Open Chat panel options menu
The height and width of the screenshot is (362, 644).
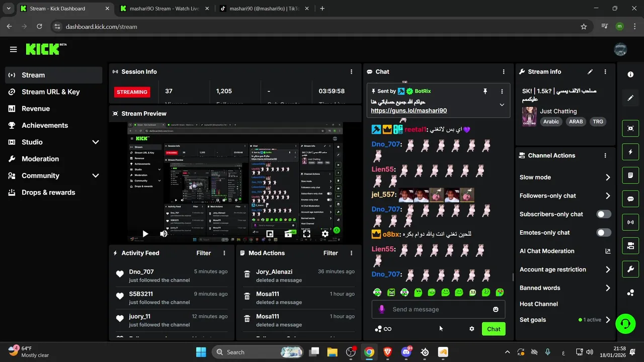pyautogui.click(x=503, y=72)
